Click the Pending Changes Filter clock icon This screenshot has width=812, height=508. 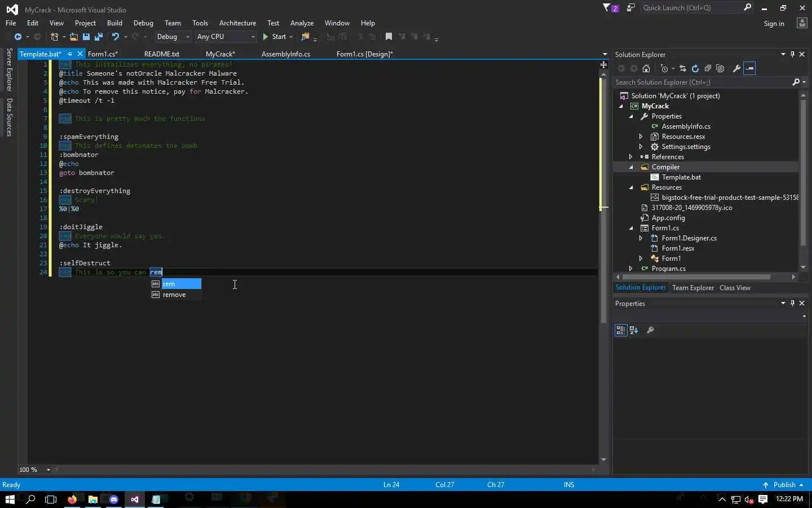pyautogui.click(x=665, y=68)
